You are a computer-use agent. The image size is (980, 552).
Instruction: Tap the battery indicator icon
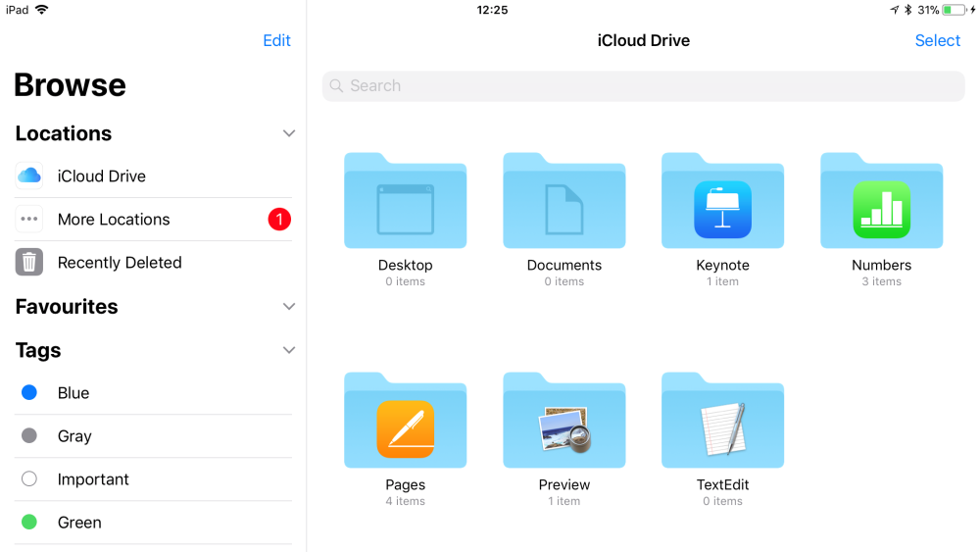coord(955,10)
